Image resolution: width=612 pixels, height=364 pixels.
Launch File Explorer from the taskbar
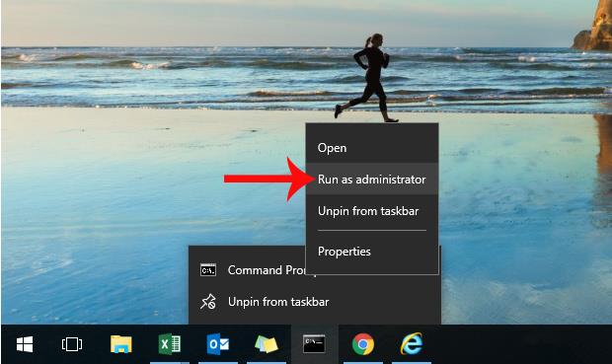click(x=121, y=344)
